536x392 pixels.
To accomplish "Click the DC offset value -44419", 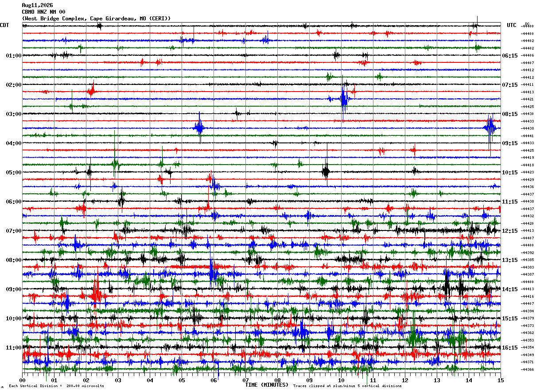I will tap(528, 158).
